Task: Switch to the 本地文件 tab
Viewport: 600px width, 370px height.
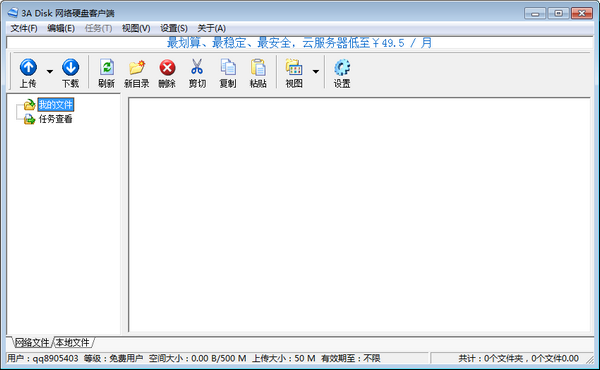Action: pos(73,342)
